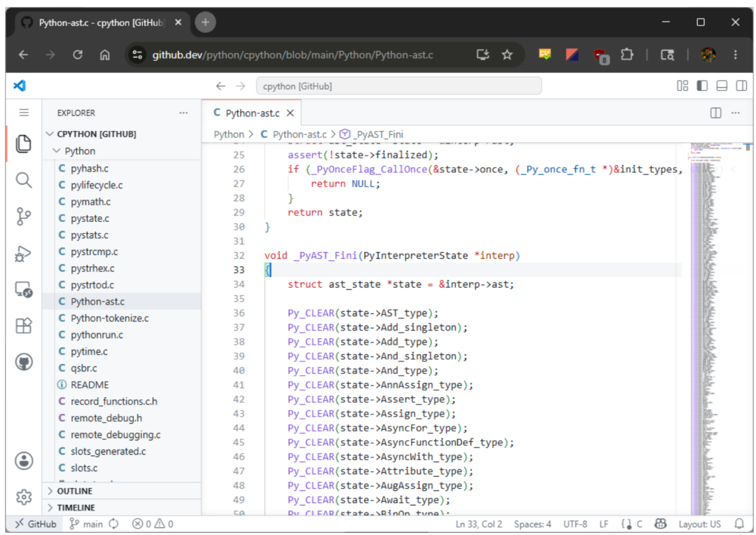Expand the TIMELINE section
This screenshot has width=756, height=535.
(122, 508)
